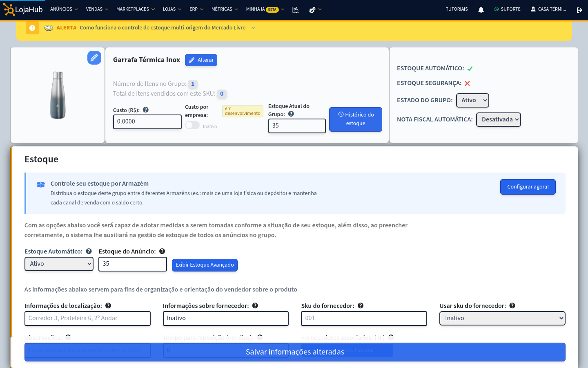Click the Estoque do Anúncio field

click(x=133, y=264)
